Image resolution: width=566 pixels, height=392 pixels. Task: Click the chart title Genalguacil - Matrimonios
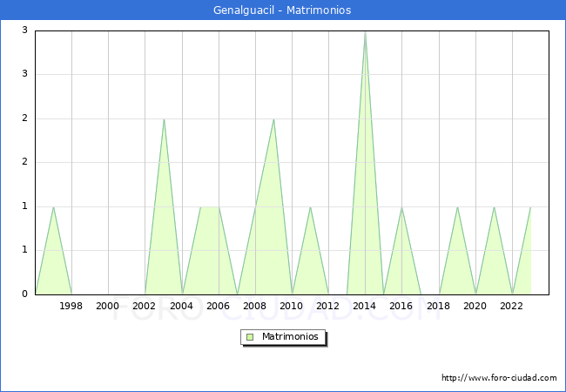click(x=282, y=10)
